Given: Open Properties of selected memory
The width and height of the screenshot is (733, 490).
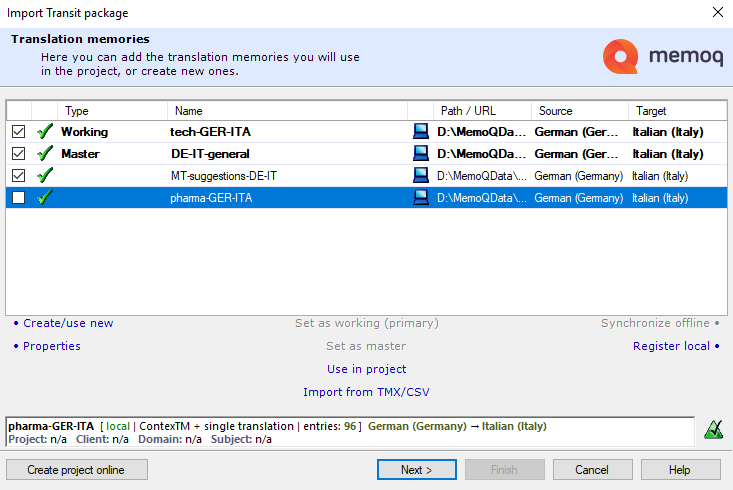Looking at the screenshot, I should click(51, 346).
